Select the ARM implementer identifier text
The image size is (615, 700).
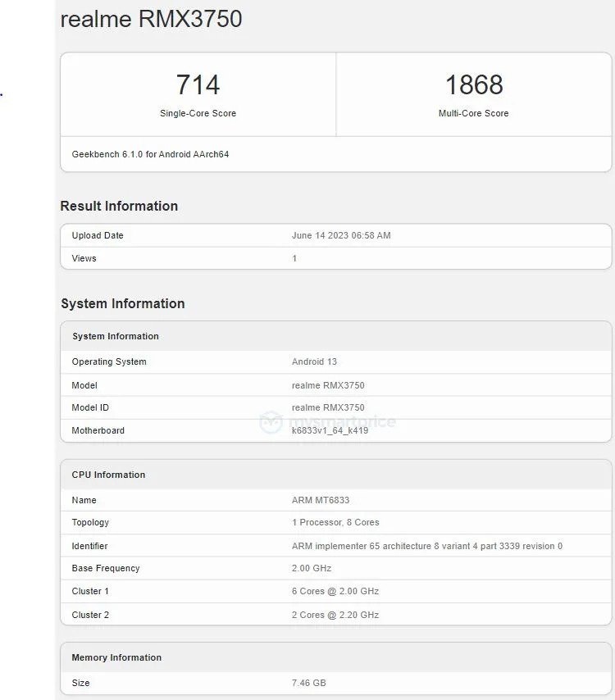(x=426, y=546)
